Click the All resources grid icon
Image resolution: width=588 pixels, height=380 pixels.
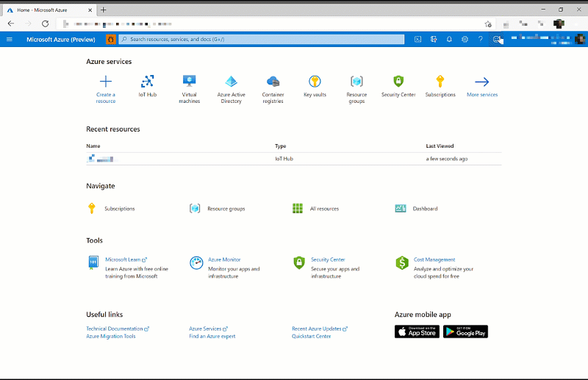298,208
